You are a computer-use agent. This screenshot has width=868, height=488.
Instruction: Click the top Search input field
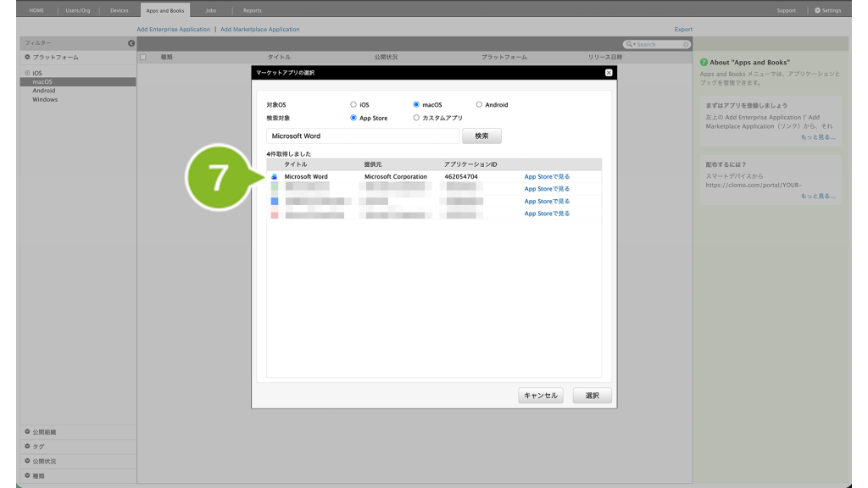coord(657,44)
